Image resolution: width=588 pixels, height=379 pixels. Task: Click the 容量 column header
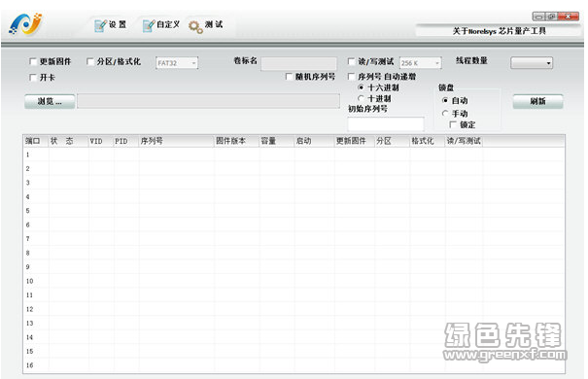pos(277,141)
